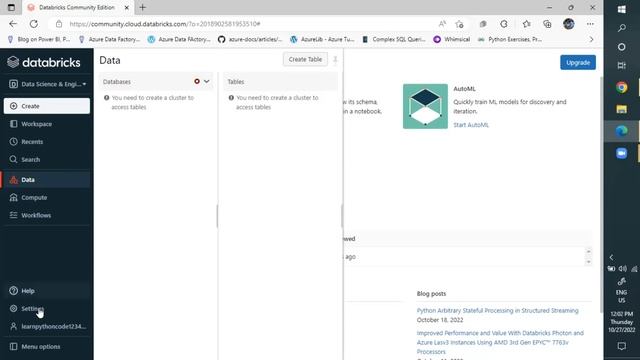Open a new browser tab
Screen dimensions: 640x360
pyautogui.click(x=142, y=7)
